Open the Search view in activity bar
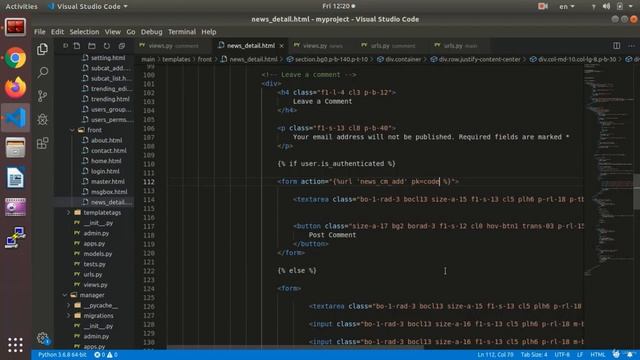The height and width of the screenshot is (360, 640). [42, 73]
